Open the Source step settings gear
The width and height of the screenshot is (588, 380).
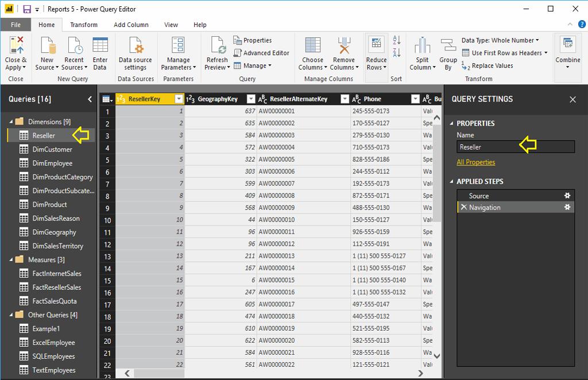coord(567,196)
